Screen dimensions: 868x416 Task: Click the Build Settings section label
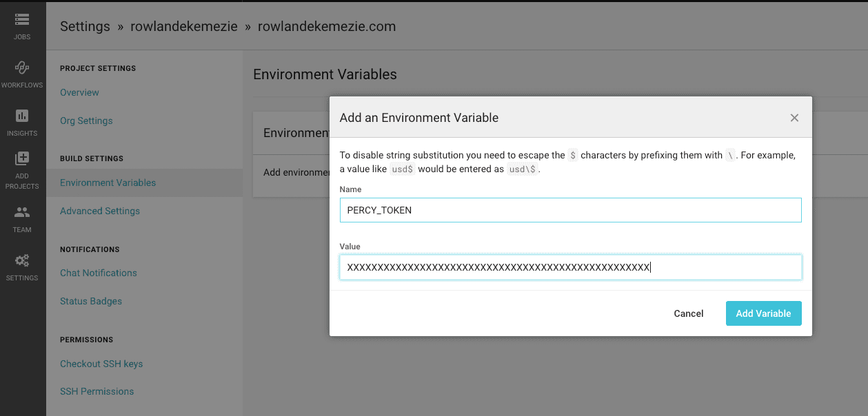[x=92, y=158]
